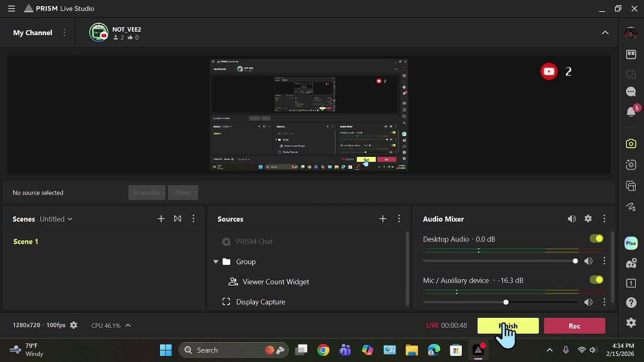Open the virtual camera effects icon
Image resolution: width=644 pixels, height=362 pixels.
tap(631, 165)
